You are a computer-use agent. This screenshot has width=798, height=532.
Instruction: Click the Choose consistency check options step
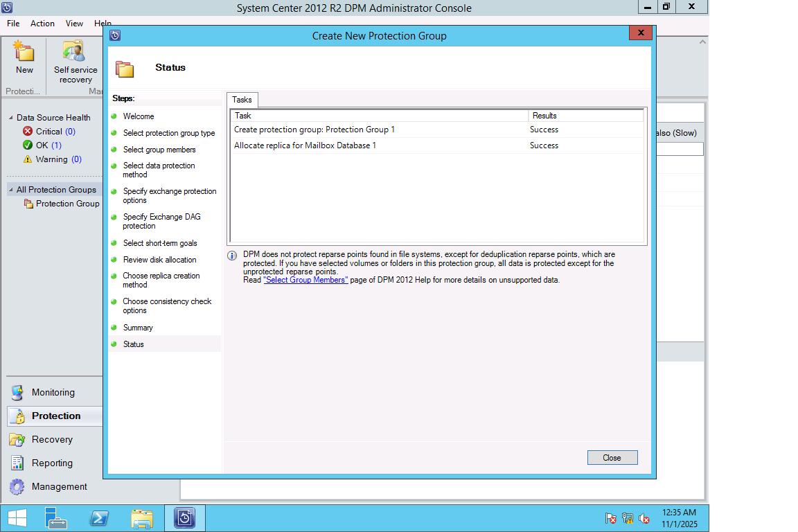(167, 306)
